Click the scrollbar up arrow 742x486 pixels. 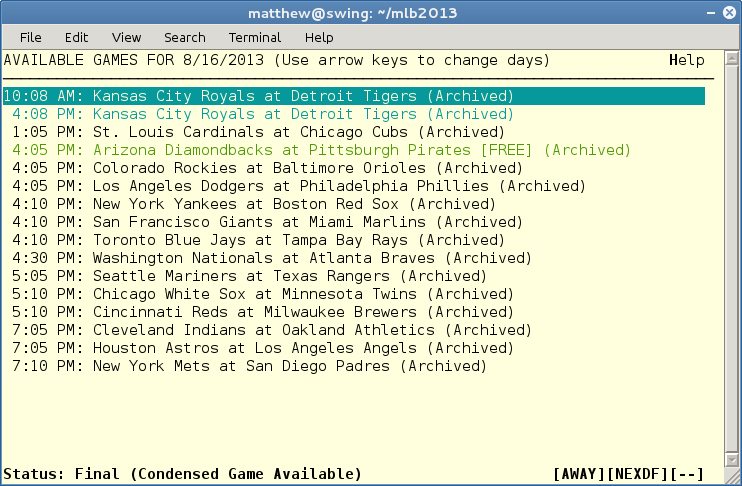732,59
